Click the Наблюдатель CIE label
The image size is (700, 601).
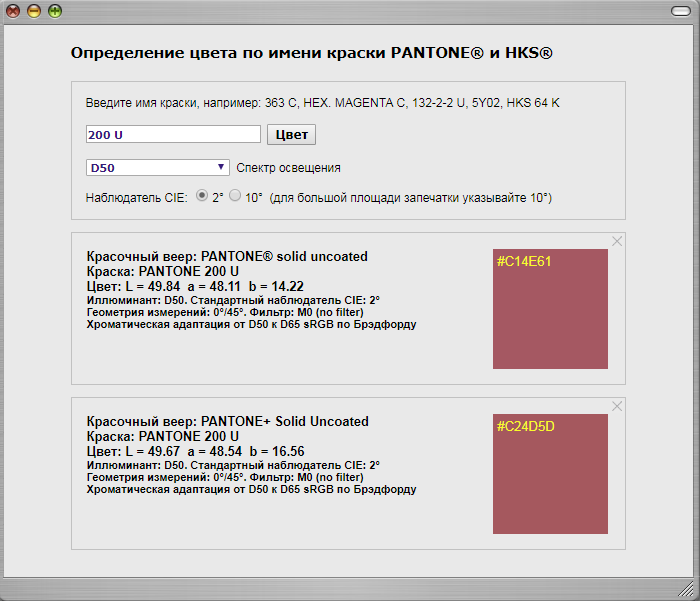tap(137, 197)
